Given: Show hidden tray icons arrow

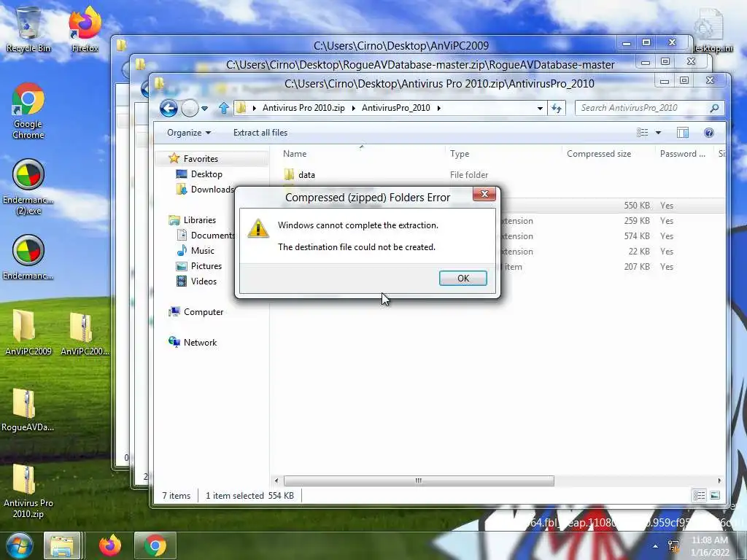Looking at the screenshot, I should (x=656, y=546).
